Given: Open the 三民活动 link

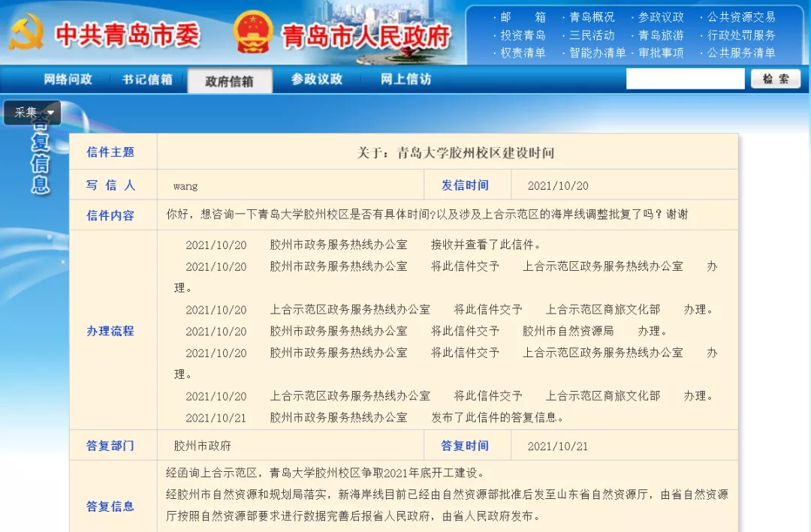Looking at the screenshot, I should pos(592,35).
